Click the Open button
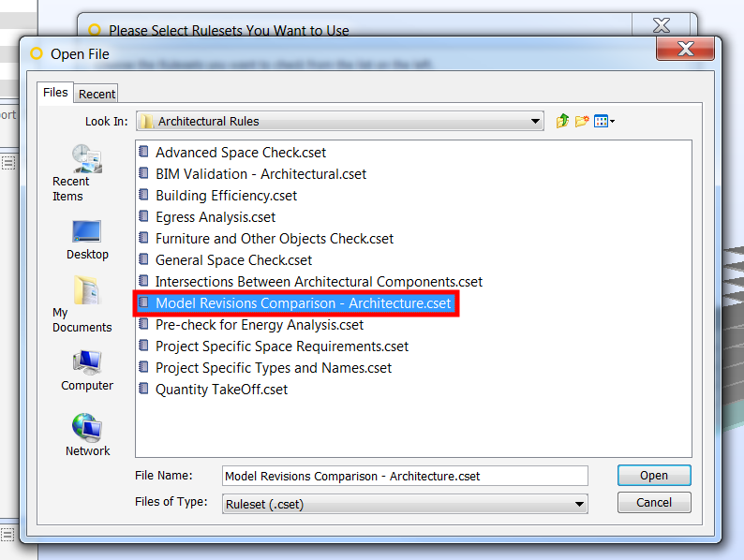Viewport: 744px width, 560px height. [x=654, y=475]
